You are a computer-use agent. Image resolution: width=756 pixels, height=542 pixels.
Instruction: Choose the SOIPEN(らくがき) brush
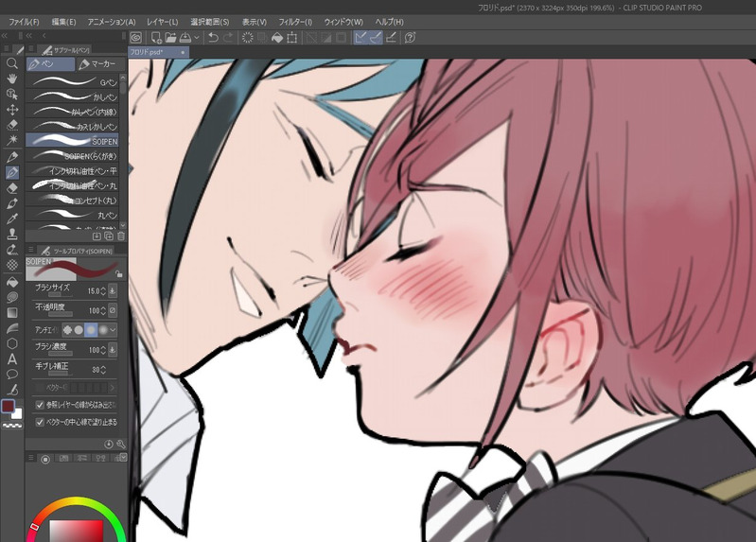pyautogui.click(x=72, y=156)
